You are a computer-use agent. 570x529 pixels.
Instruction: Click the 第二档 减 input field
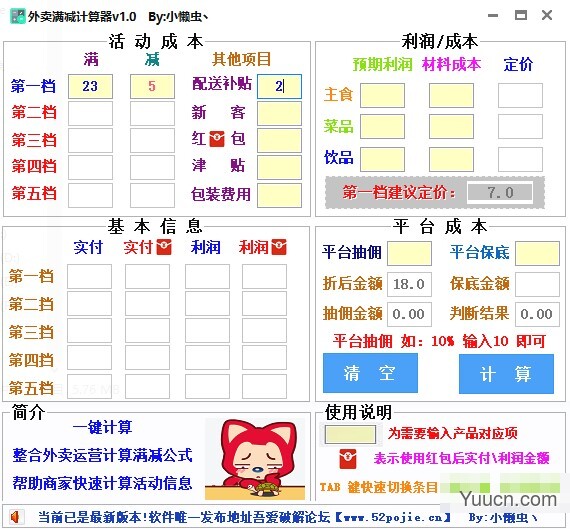(x=152, y=113)
